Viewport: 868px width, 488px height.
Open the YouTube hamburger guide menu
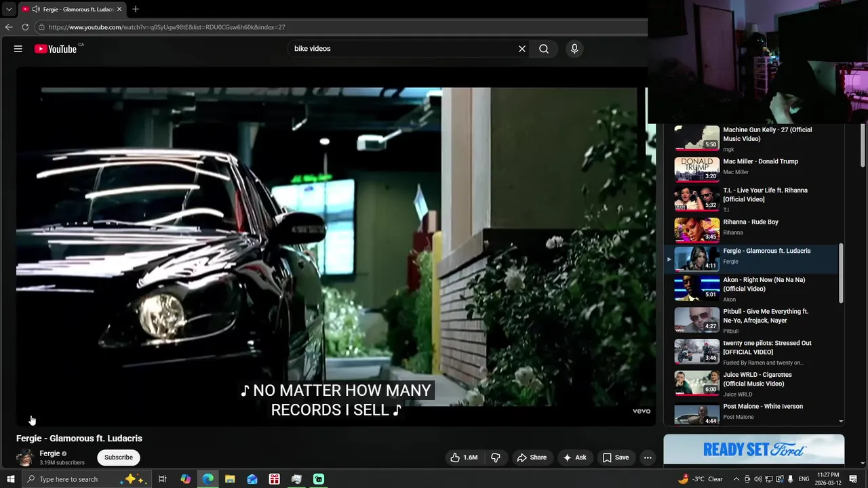click(18, 49)
